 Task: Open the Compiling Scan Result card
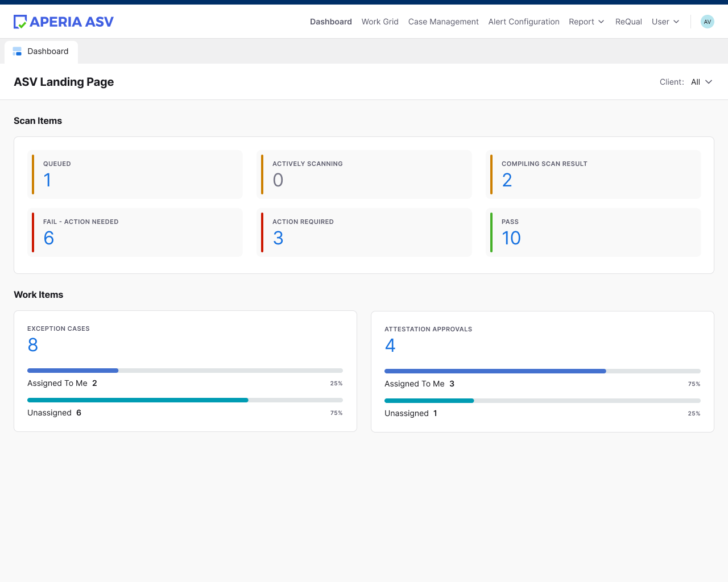point(593,174)
